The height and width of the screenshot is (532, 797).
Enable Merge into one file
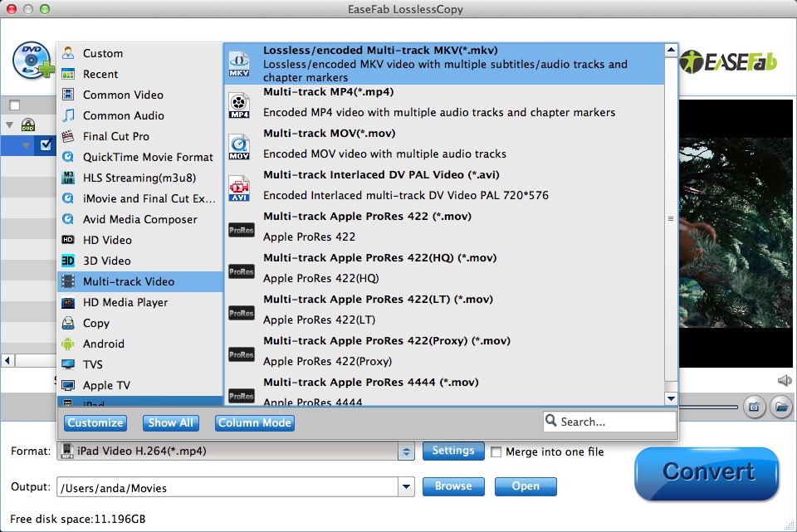coord(496,451)
